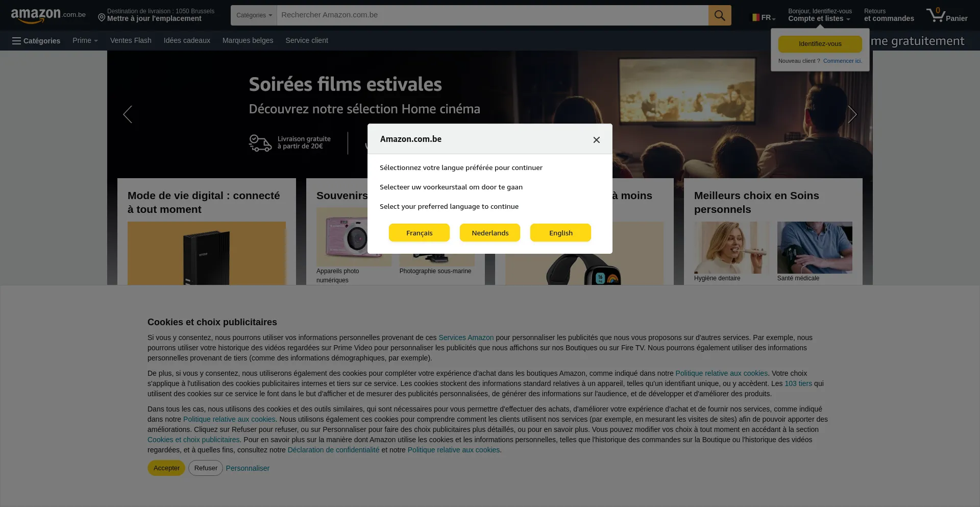
Task: Click Commencer ici link
Action: pyautogui.click(x=842, y=61)
